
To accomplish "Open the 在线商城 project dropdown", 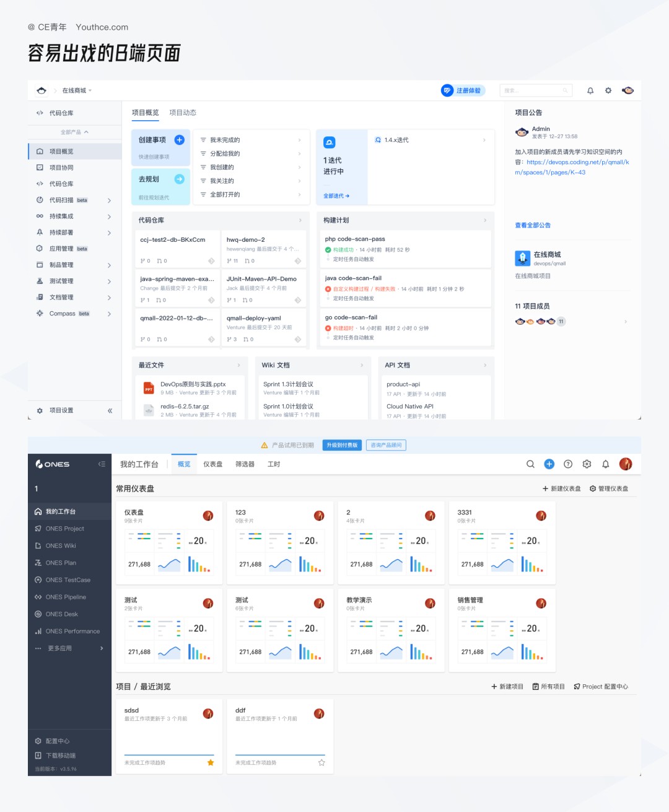I will point(77,90).
